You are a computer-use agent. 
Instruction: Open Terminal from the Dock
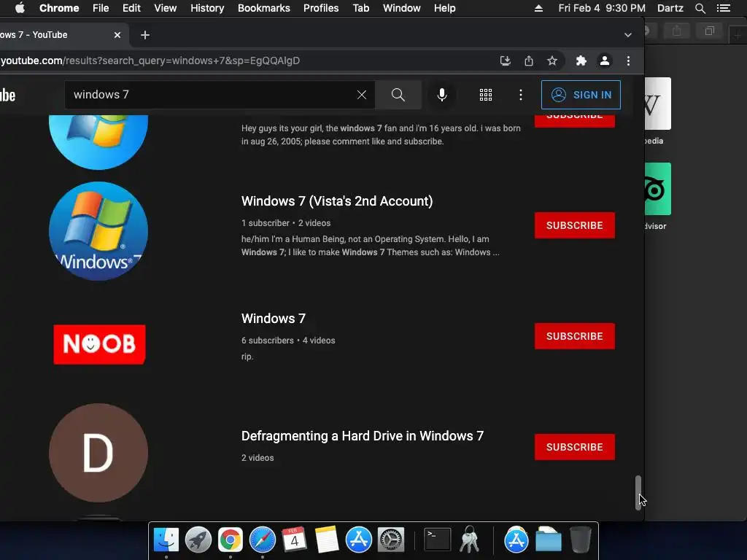(438, 540)
